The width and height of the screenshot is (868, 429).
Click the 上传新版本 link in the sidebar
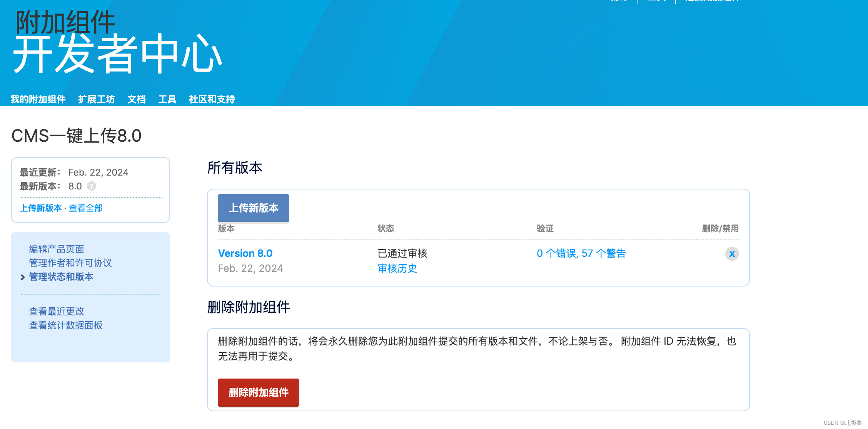coord(41,208)
